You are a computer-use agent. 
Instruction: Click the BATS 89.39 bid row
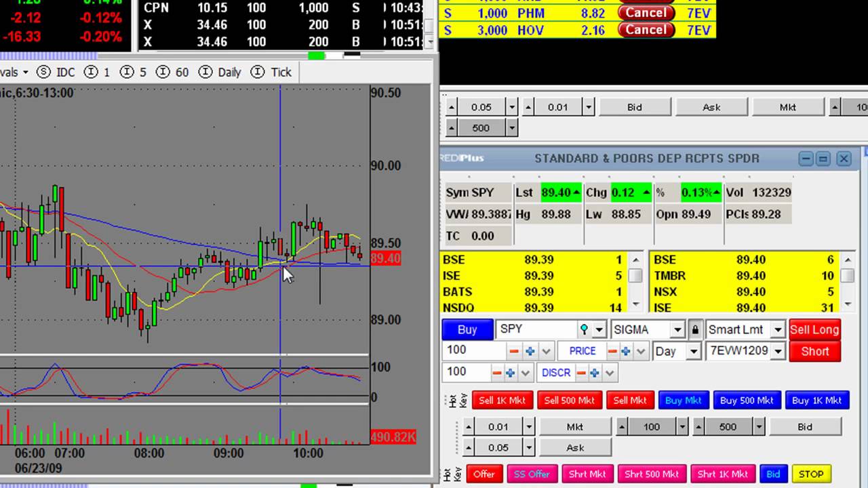point(534,291)
